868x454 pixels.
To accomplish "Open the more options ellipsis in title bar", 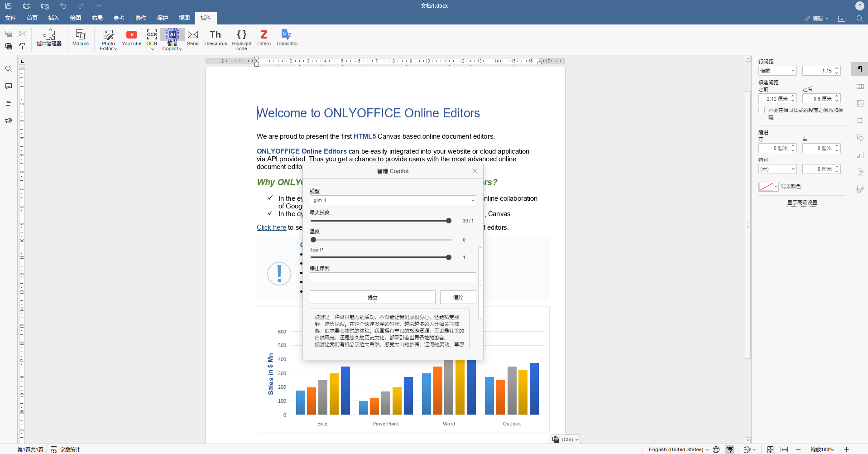I will (x=99, y=6).
